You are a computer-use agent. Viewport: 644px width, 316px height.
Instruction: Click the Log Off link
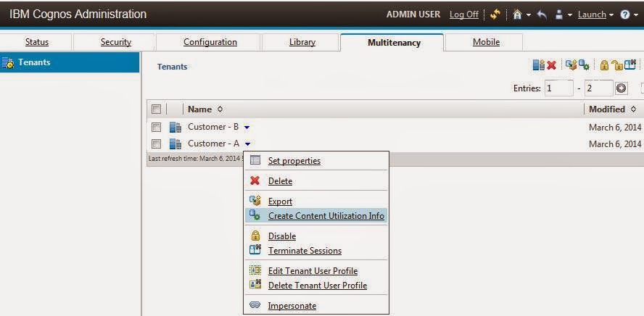464,14
